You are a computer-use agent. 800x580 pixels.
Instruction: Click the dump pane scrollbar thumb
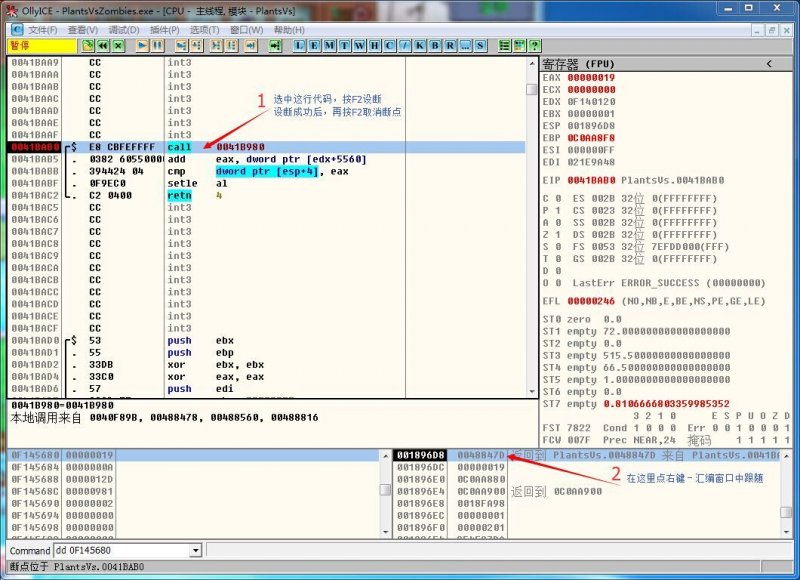[386, 490]
